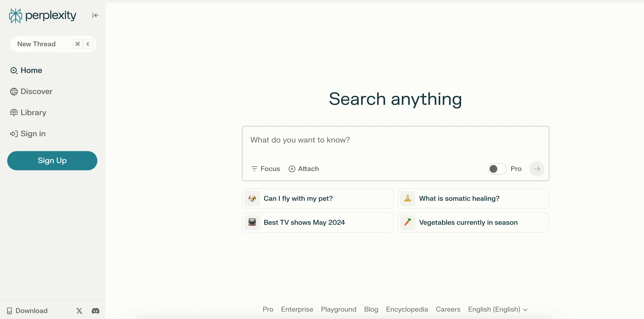The height and width of the screenshot is (319, 644).
Task: Open the Playground footer link
Action: (339, 309)
